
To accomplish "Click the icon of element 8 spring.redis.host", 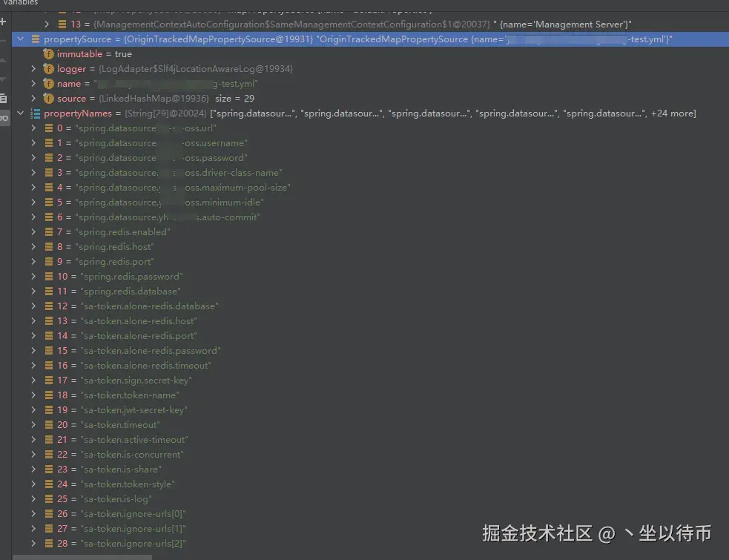I will pos(49,246).
